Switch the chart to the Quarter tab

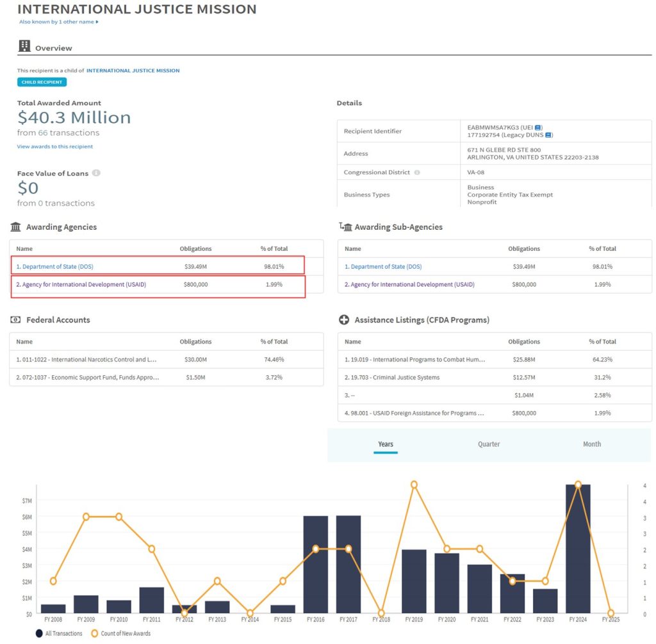[x=488, y=444]
